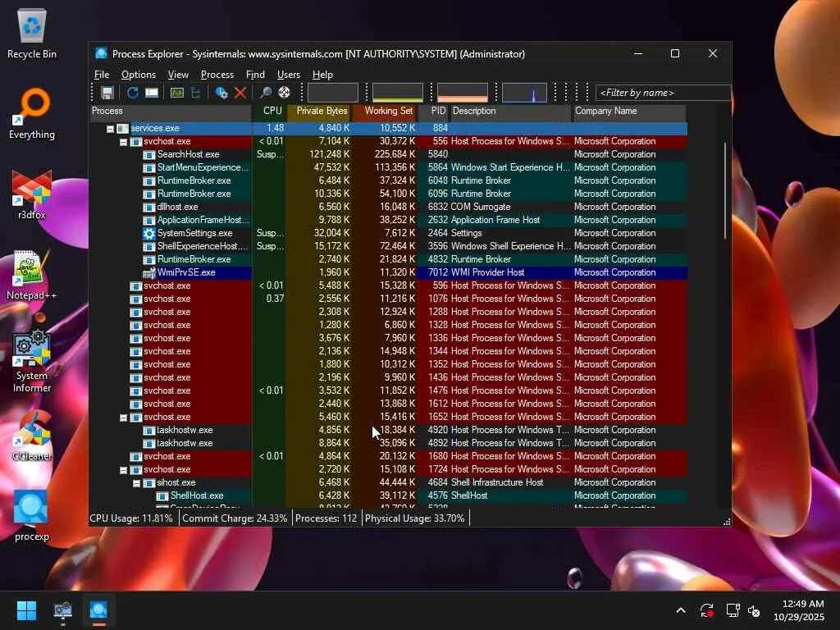This screenshot has width=840, height=630.
Task: Click the Refresh Now toolbar icon
Action: 132,93
